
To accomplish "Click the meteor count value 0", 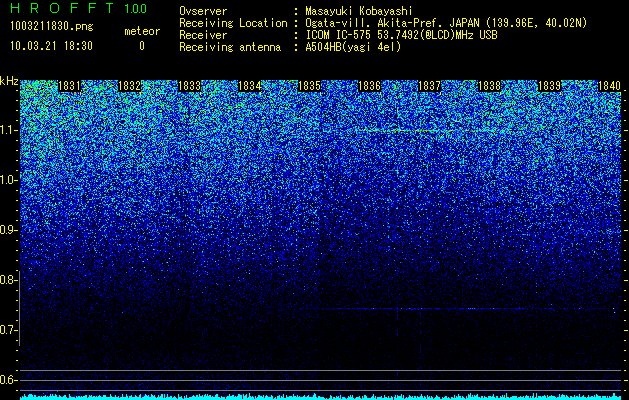I will pos(142,46).
